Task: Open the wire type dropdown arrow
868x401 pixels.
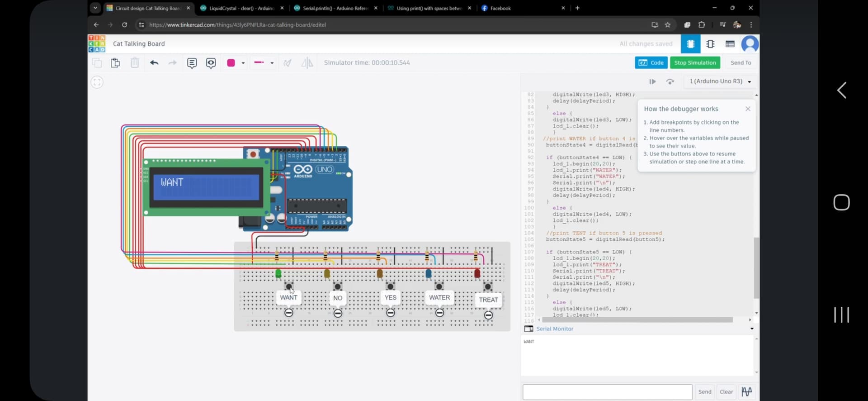Action: pyautogui.click(x=272, y=63)
